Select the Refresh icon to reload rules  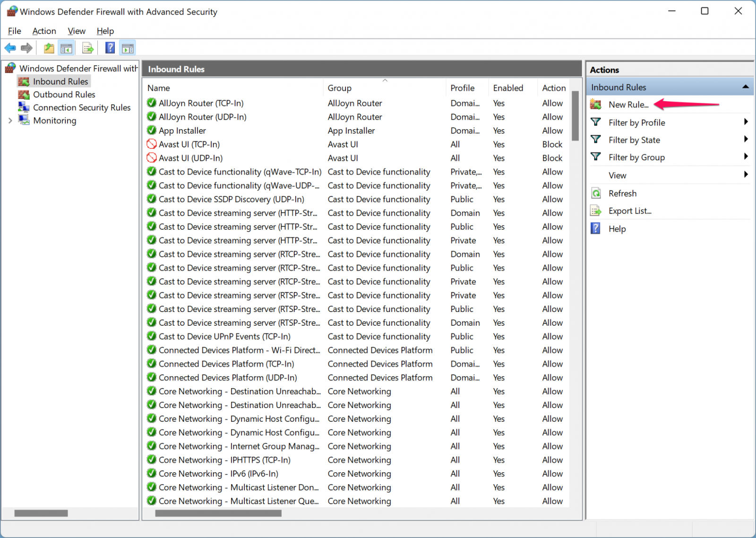pos(596,193)
